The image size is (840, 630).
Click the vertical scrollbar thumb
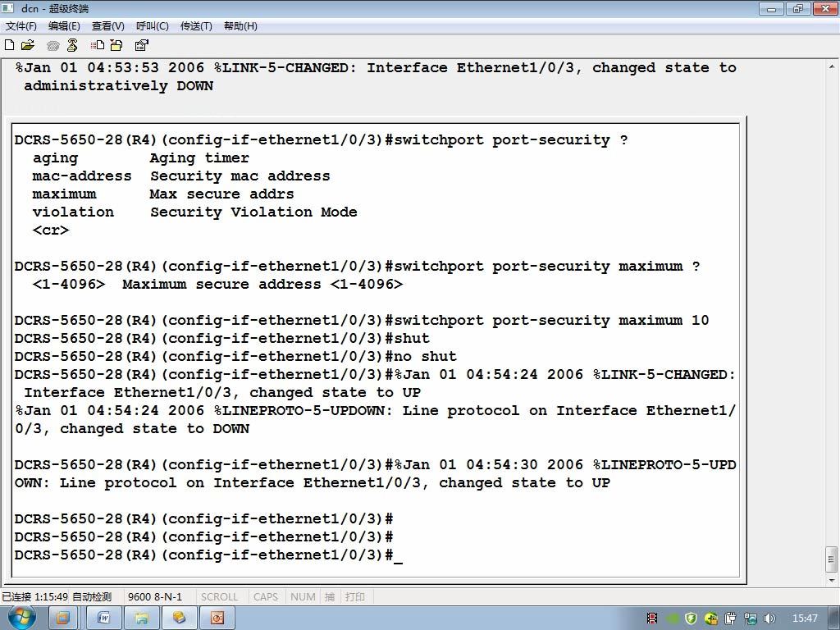pyautogui.click(x=832, y=559)
